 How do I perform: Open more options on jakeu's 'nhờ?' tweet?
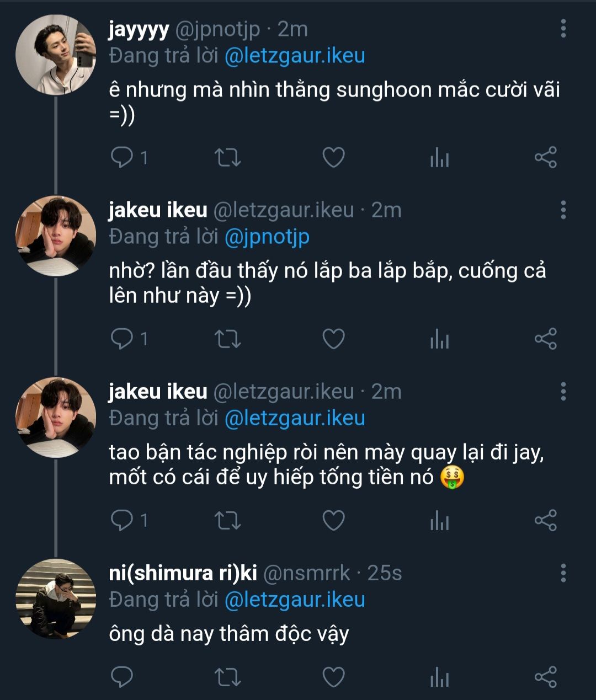pos(563,210)
